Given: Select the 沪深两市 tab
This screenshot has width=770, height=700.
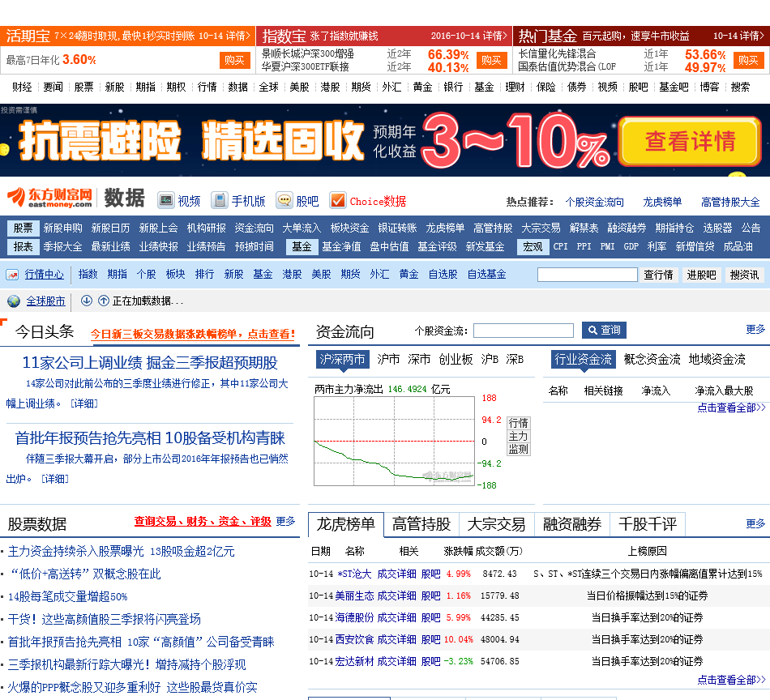Looking at the screenshot, I should (342, 360).
